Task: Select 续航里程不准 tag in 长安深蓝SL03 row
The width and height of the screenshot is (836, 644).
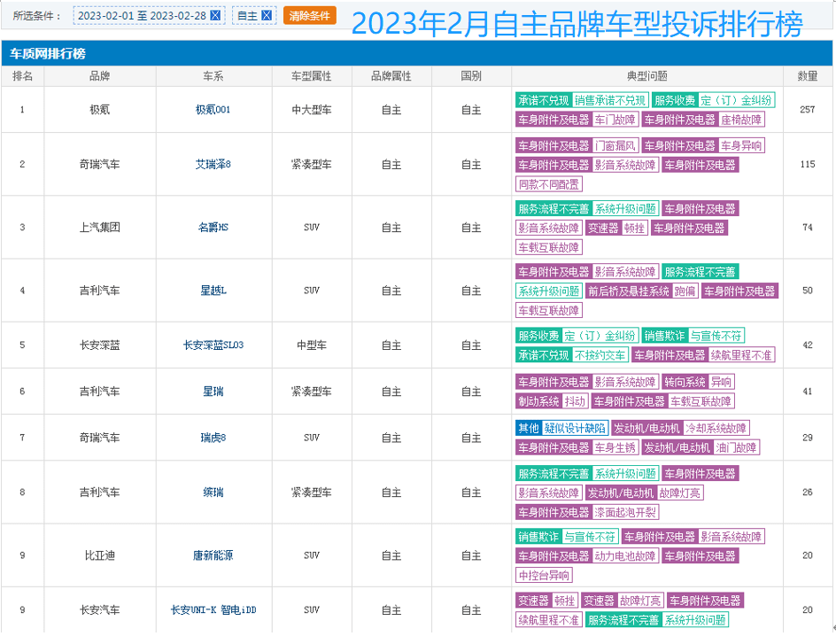Action: [x=741, y=355]
